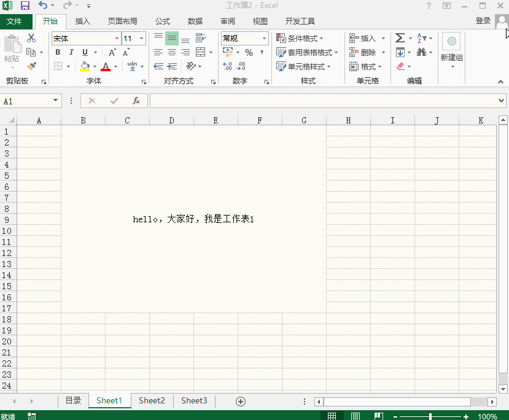Screen dimensions: 509x420
Task: Decrease indent in alignment group
Action: [158, 66]
